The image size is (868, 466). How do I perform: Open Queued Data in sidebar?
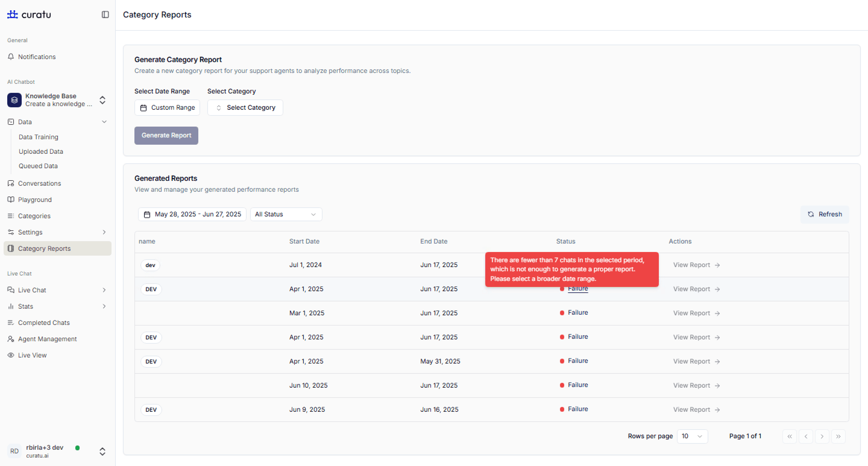click(38, 166)
